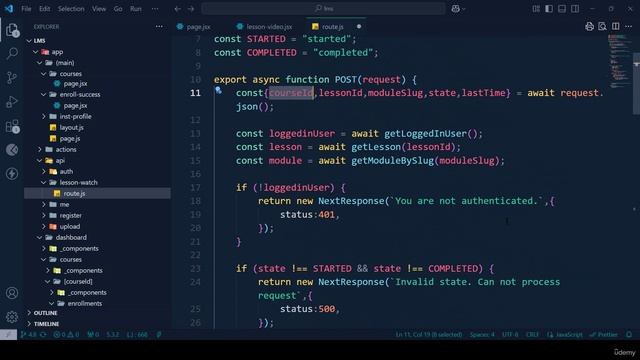This screenshot has width=640, height=360.
Task: Click the errors and warnings counter in status bar
Action: pos(67,334)
